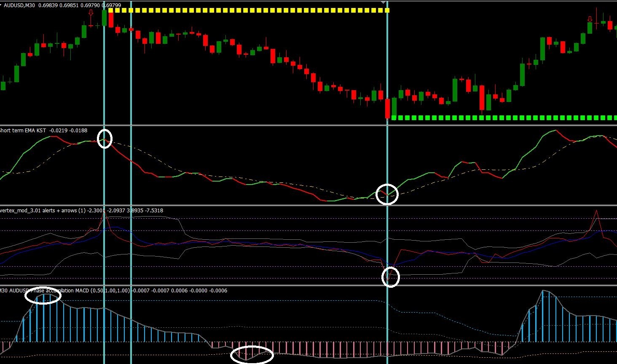Click the gray chart shift triangle at the top edge
Image resolution: width=617 pixels, height=364 pixels.
[x=384, y=2]
